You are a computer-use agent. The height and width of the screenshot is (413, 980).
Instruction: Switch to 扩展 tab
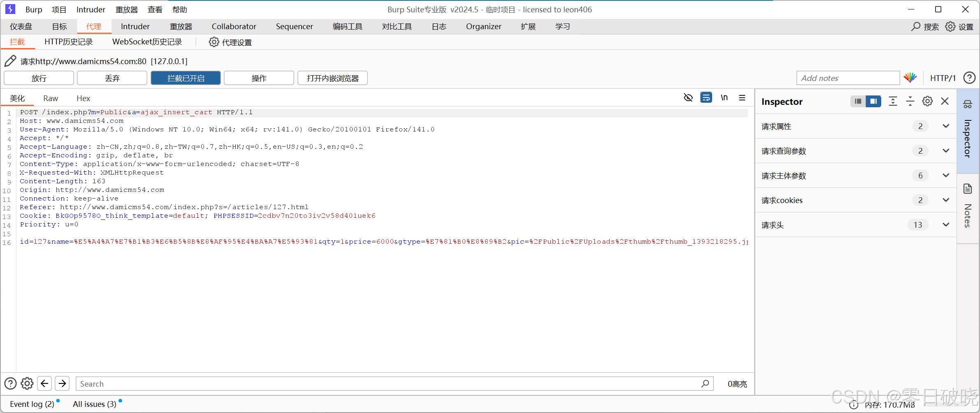[x=528, y=27]
